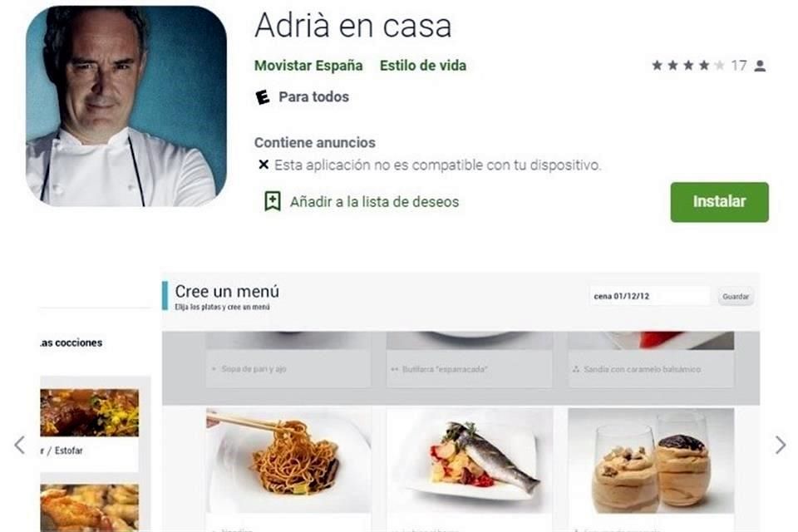Select the fish dish thumbnail

470,461
